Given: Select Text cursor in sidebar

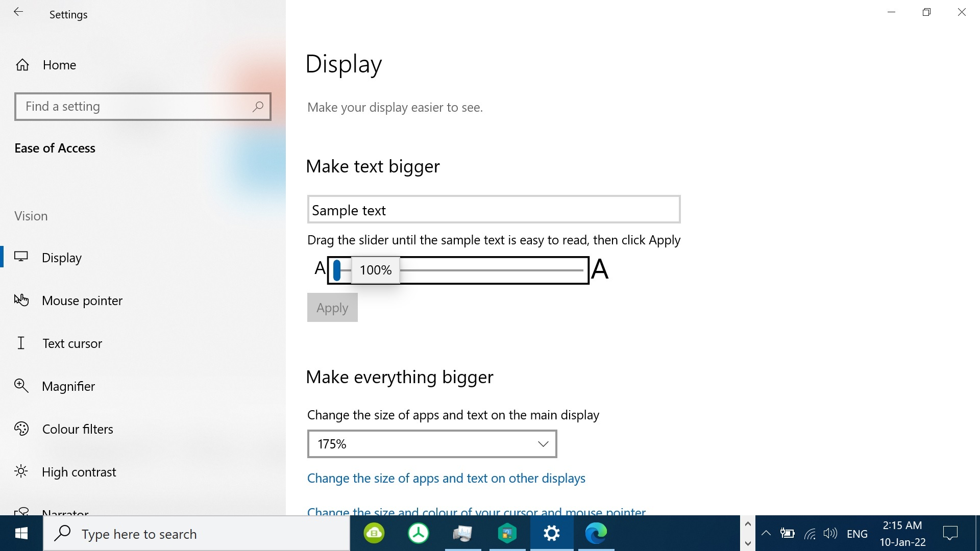Looking at the screenshot, I should (72, 343).
